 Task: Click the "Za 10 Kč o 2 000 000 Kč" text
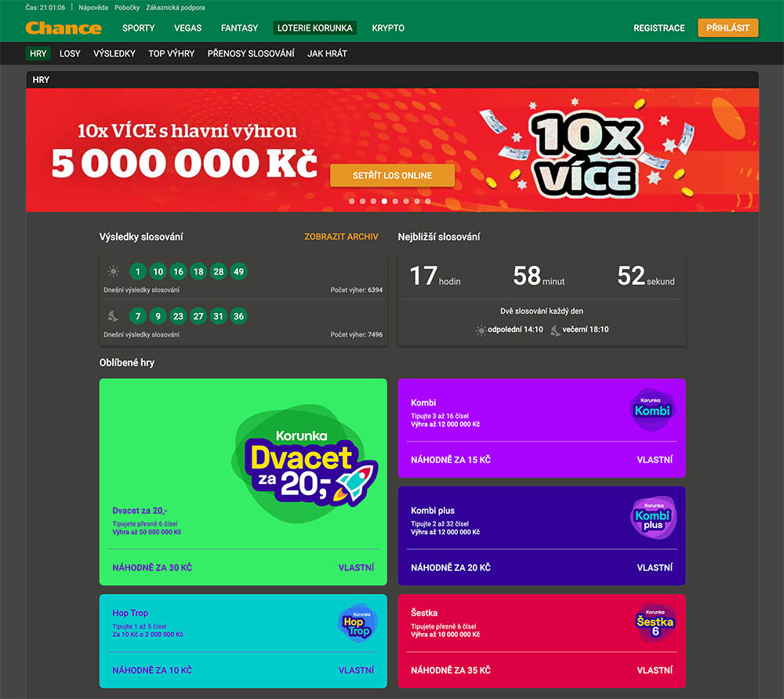[x=148, y=635]
